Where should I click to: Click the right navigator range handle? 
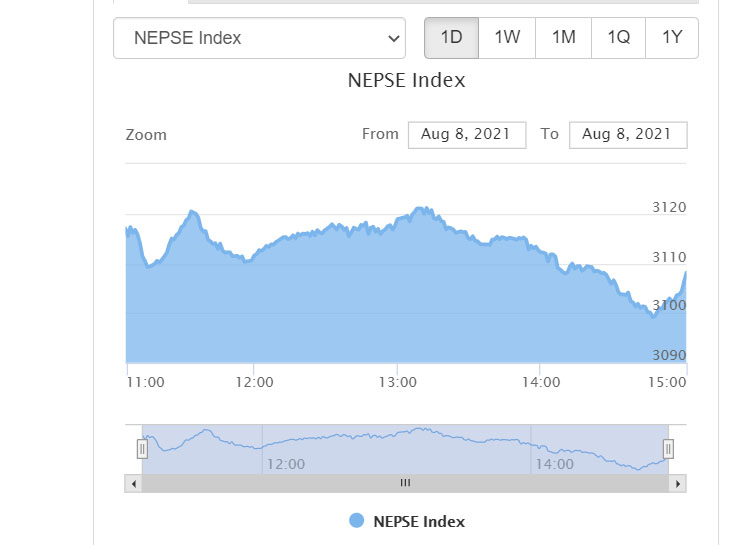click(669, 449)
